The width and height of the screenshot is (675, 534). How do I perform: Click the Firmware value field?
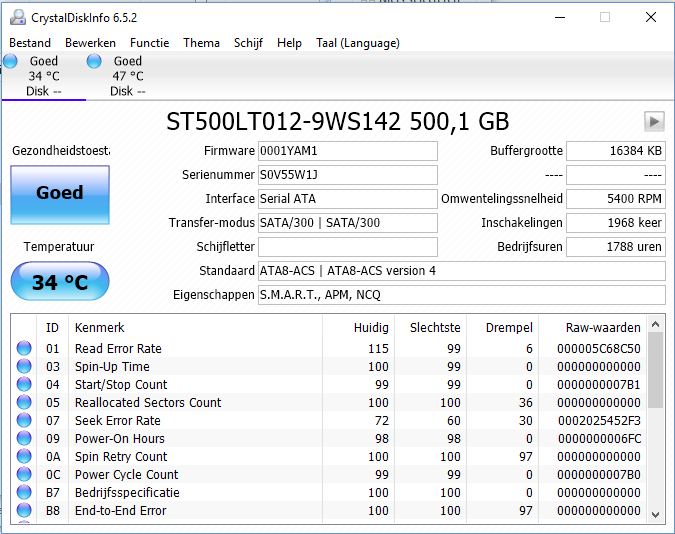point(347,151)
